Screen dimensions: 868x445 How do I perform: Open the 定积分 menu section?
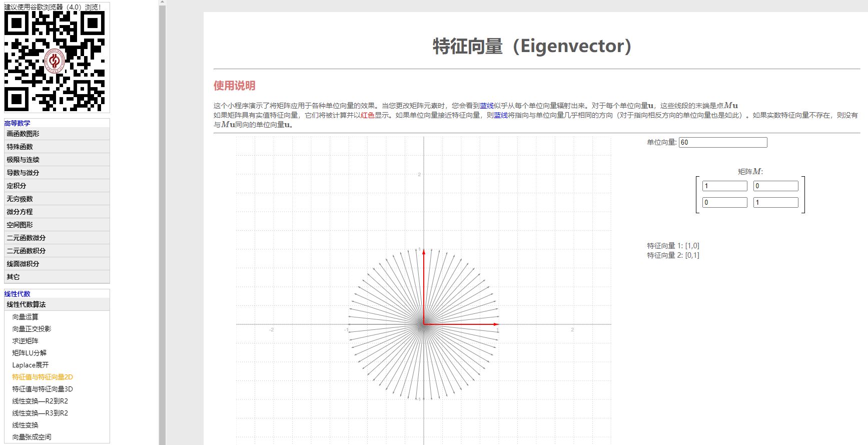point(17,186)
